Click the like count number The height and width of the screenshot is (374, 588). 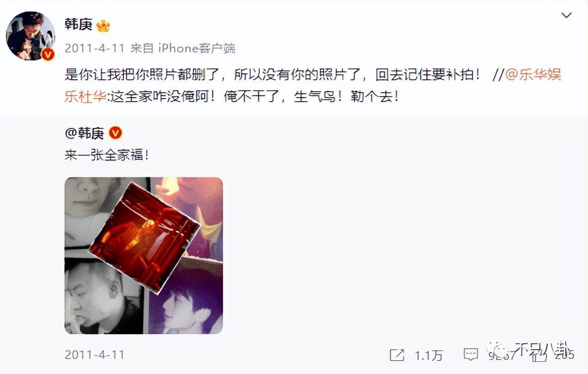(564, 355)
